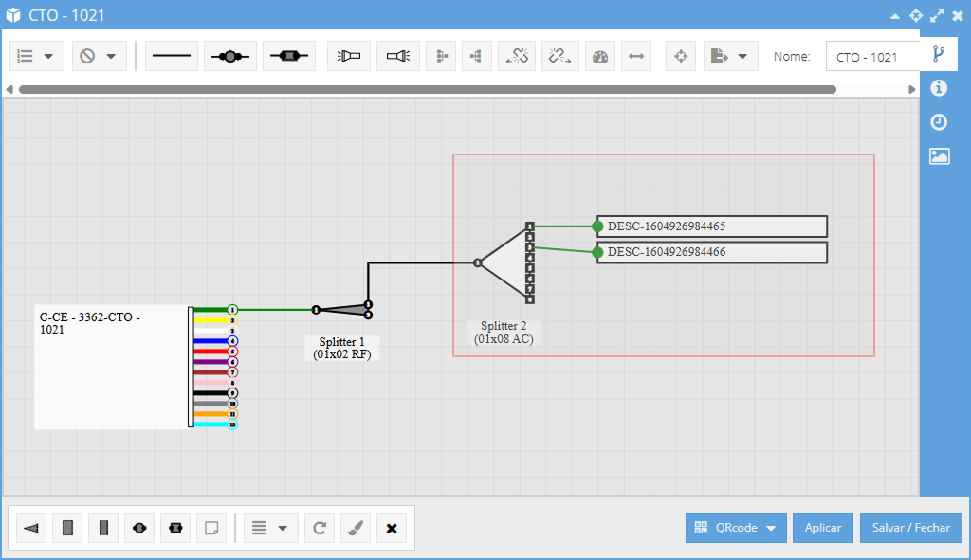Viewport: 971px width, 560px height.
Task: Open the info panel in sidebar
Action: coord(939,88)
